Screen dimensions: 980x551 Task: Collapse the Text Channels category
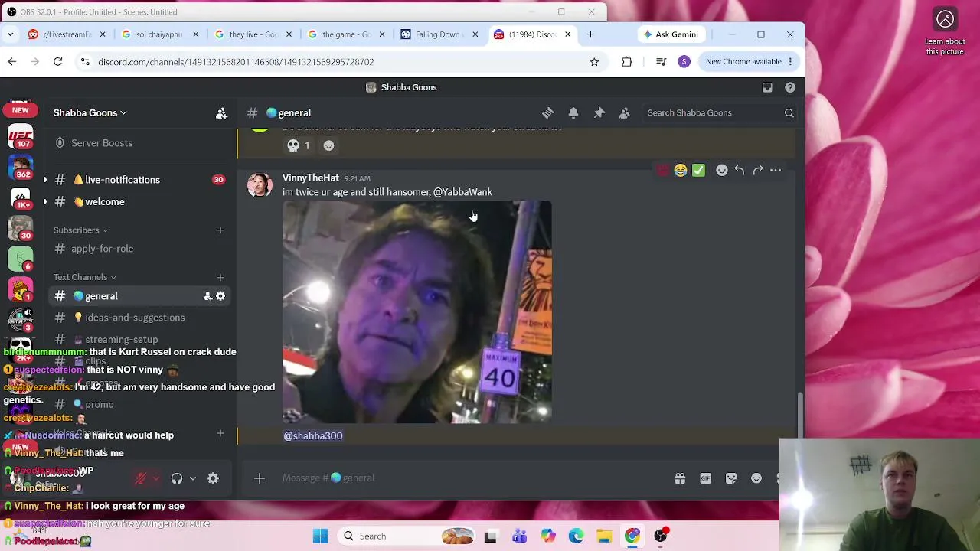pos(84,277)
